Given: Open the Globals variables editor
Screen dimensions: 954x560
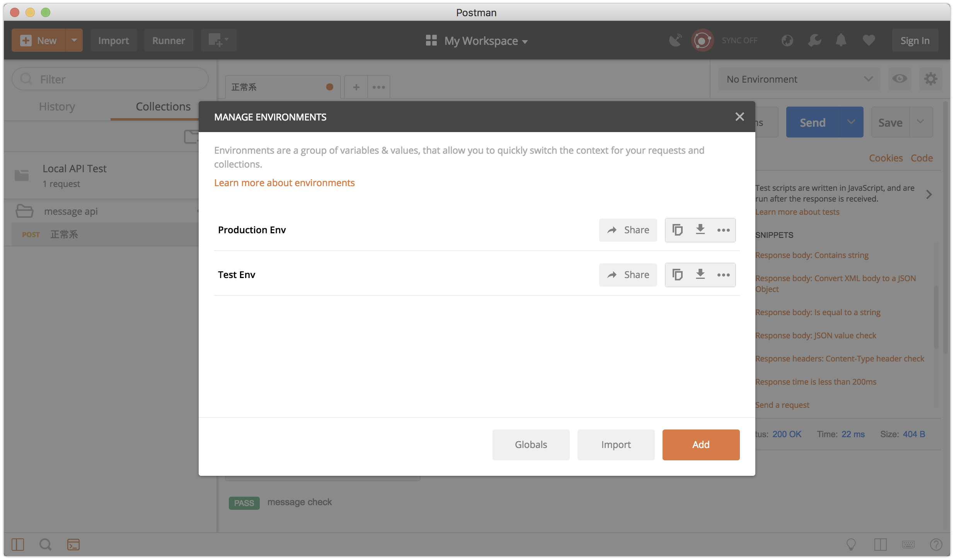Looking at the screenshot, I should 531,445.
